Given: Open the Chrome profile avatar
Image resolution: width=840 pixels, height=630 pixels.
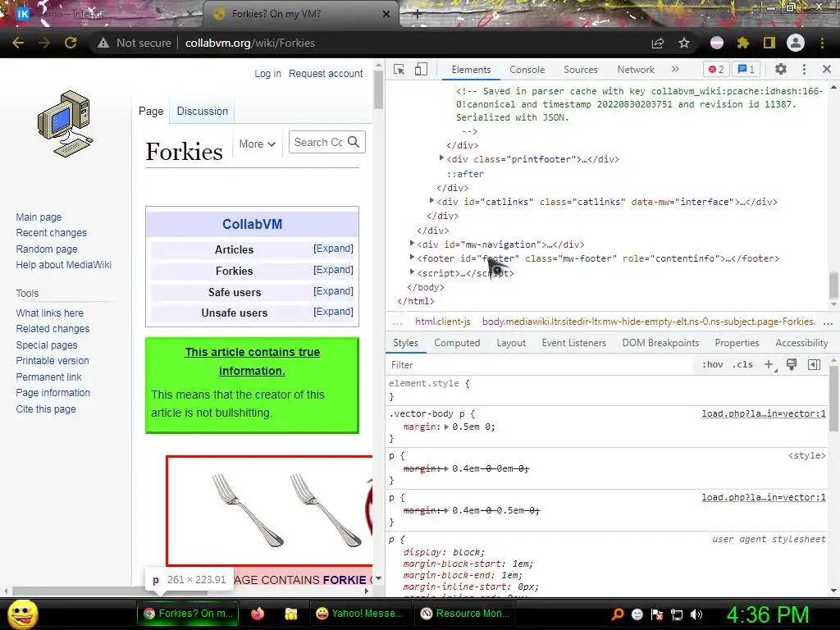Looking at the screenshot, I should 796,43.
